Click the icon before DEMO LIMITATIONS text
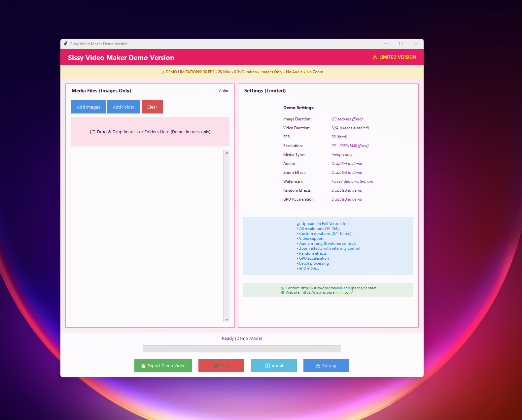Image resolution: width=522 pixels, height=420 pixels. coord(163,72)
